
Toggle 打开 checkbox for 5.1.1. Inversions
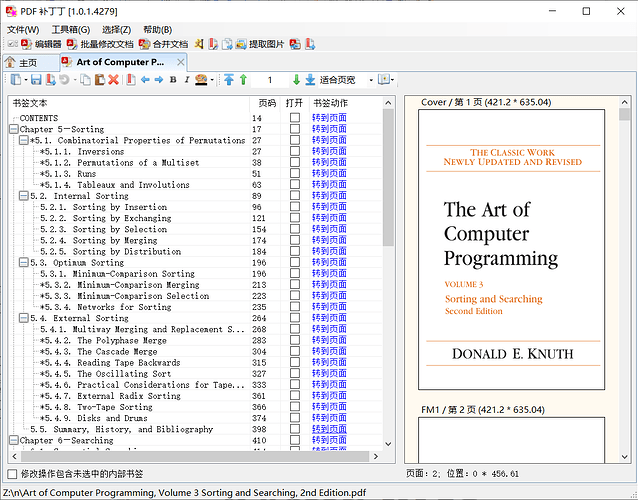pos(295,151)
